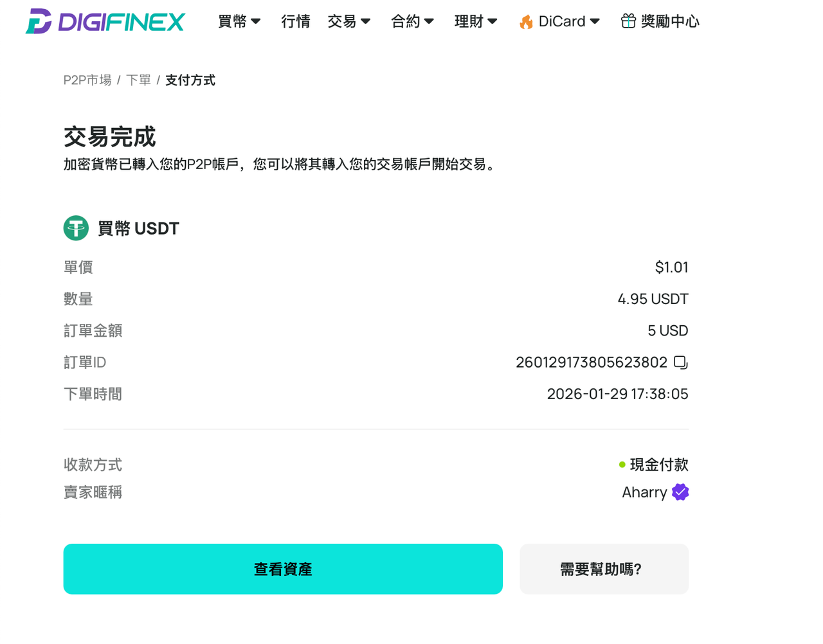Screen dimensions: 823x644
Task: Click the 查看資產 button
Action: coord(283,569)
